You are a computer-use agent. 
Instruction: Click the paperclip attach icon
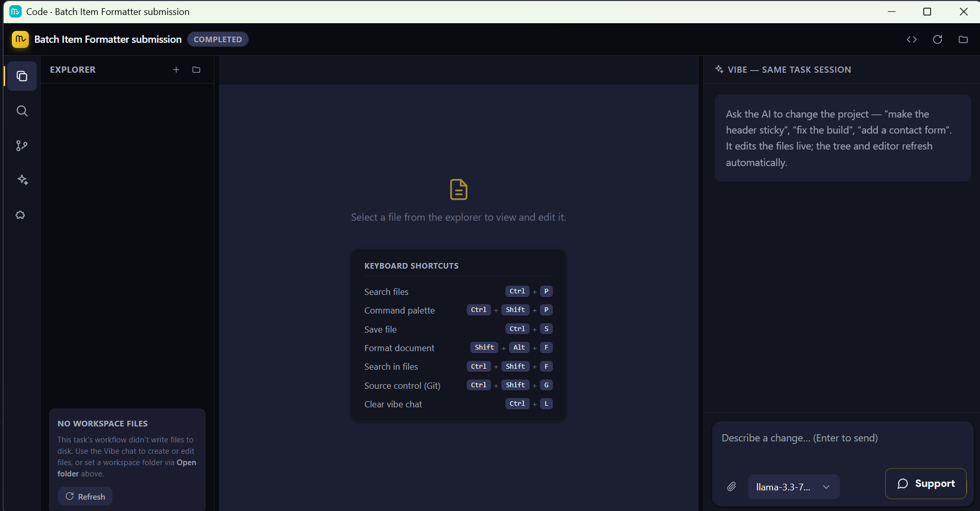coord(731,486)
